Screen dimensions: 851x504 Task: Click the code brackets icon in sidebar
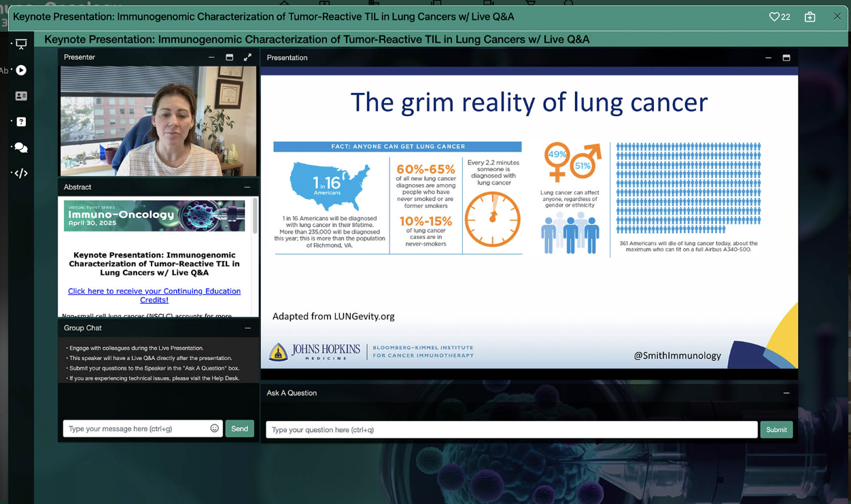click(x=21, y=173)
